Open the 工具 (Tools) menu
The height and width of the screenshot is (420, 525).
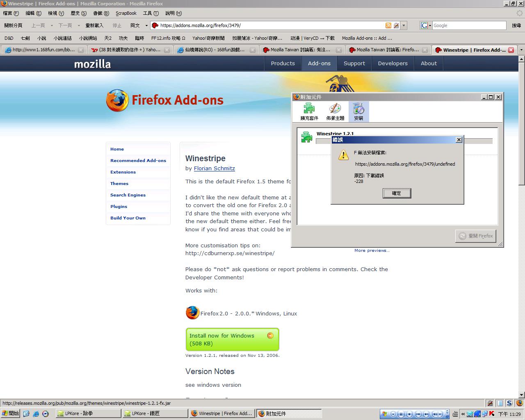[x=151, y=13]
